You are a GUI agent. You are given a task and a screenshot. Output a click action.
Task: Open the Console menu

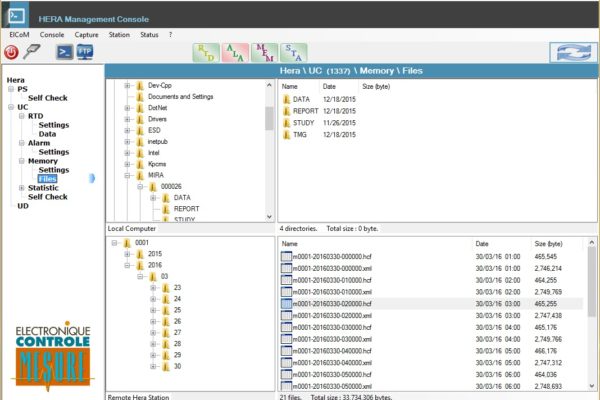pos(52,35)
